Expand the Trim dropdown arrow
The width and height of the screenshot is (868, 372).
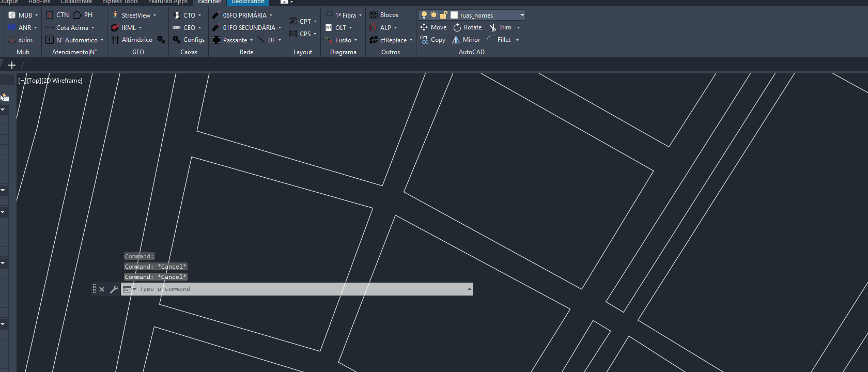pos(518,28)
